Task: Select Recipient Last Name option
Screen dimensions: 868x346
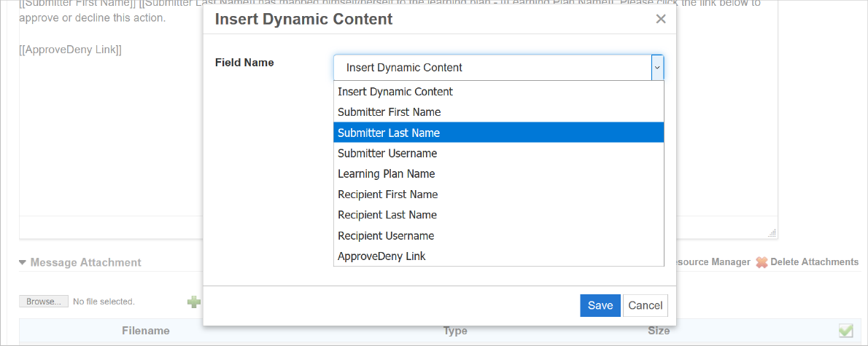Action: 387,215
